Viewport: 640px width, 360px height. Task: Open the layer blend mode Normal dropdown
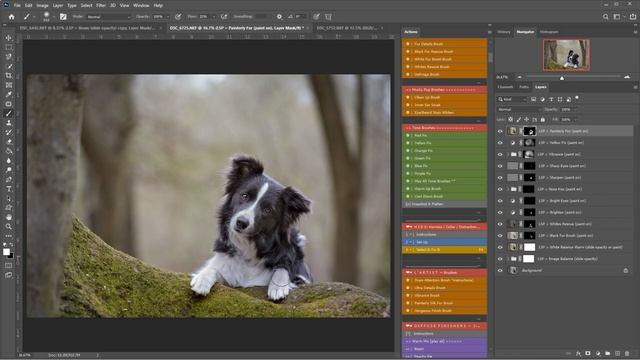(x=519, y=109)
